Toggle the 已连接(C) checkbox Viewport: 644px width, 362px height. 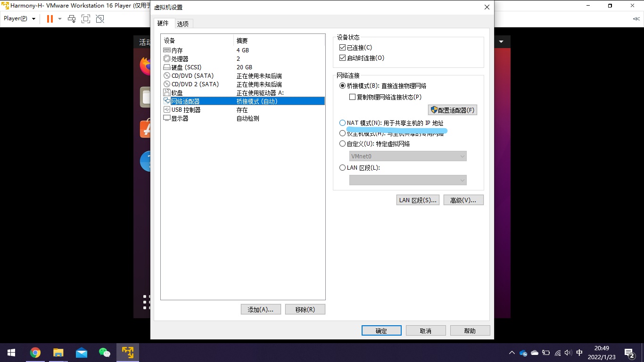click(342, 48)
